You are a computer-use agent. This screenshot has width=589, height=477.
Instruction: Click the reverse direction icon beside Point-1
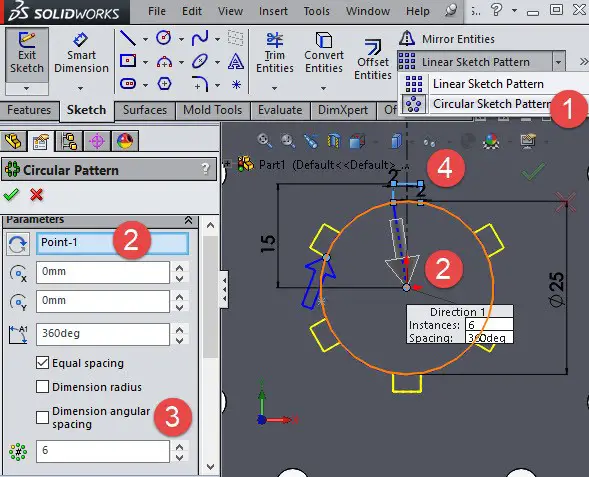(18, 244)
